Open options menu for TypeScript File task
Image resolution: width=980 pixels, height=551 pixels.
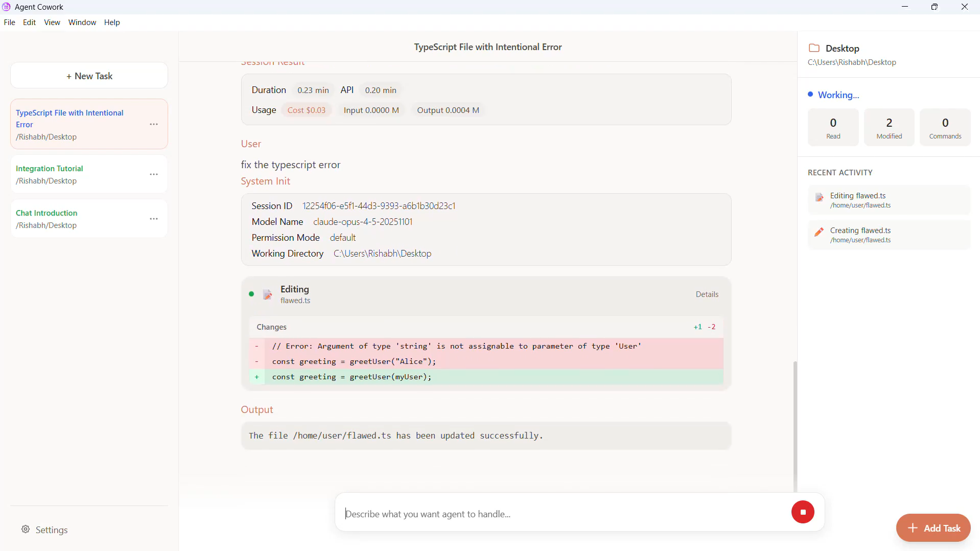pos(154,124)
